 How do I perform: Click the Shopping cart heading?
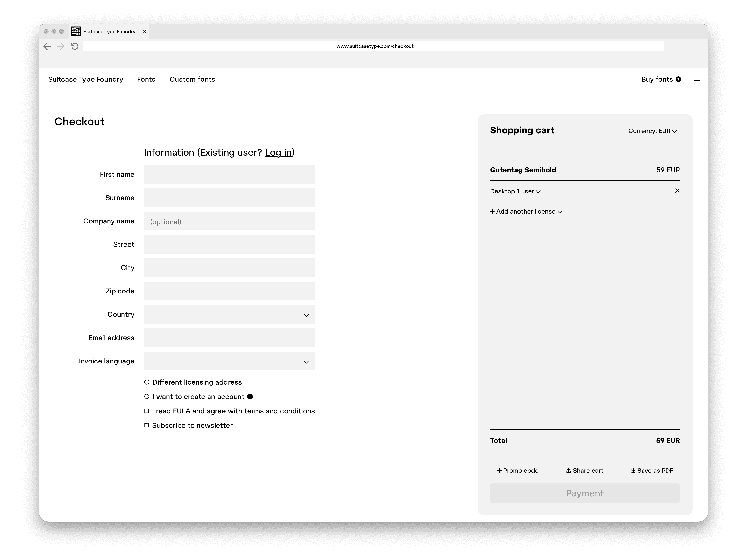coord(522,130)
